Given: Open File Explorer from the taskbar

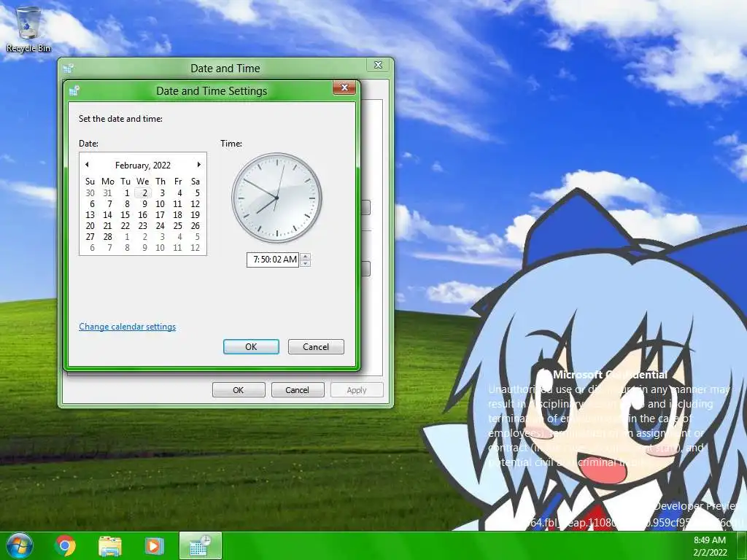Looking at the screenshot, I should click(110, 545).
